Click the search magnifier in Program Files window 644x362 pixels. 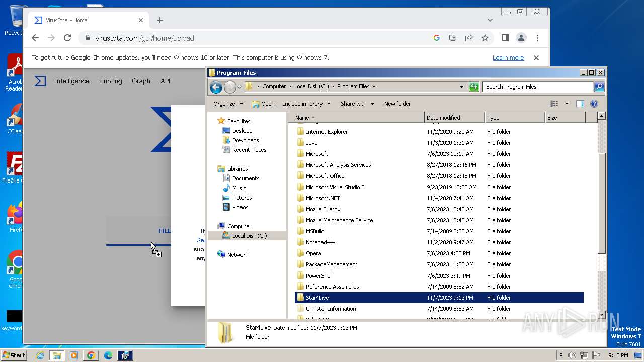click(x=599, y=87)
